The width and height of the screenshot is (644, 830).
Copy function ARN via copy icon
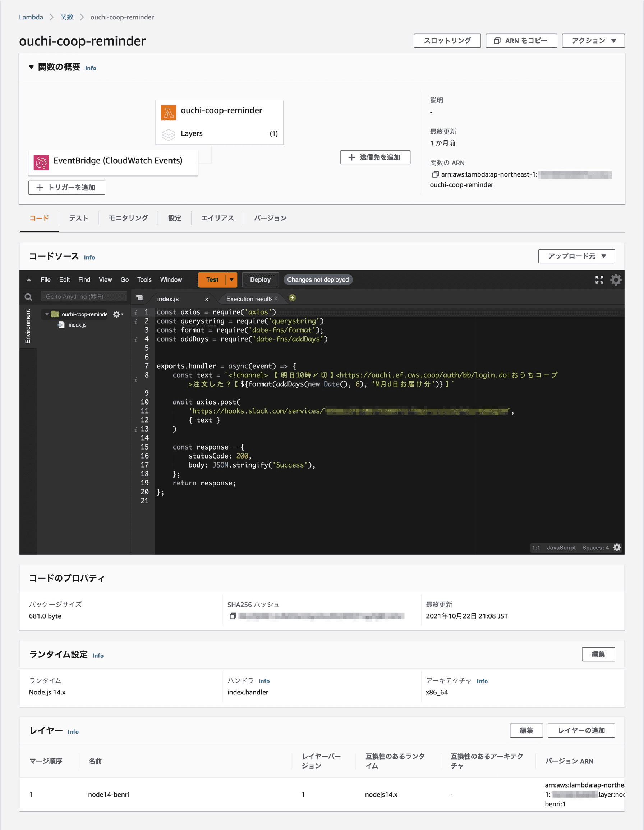(x=435, y=174)
